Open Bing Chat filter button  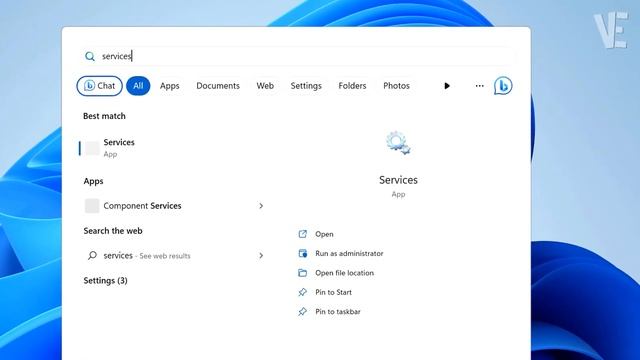100,86
